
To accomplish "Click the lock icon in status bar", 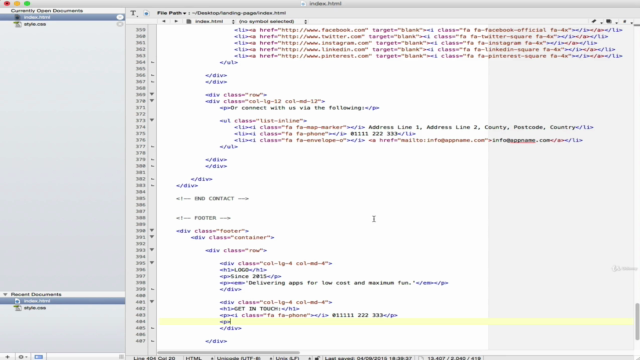I will click(317, 358).
